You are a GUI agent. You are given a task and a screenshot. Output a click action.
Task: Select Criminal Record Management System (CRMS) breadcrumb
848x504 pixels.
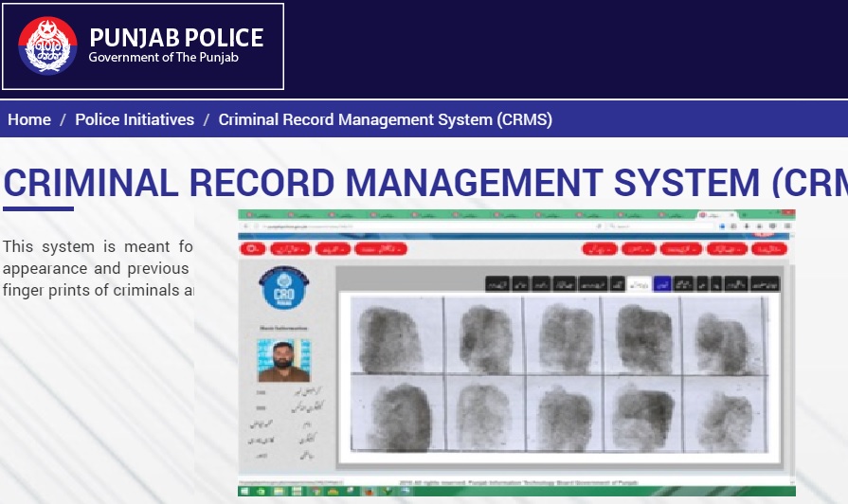pyautogui.click(x=385, y=119)
